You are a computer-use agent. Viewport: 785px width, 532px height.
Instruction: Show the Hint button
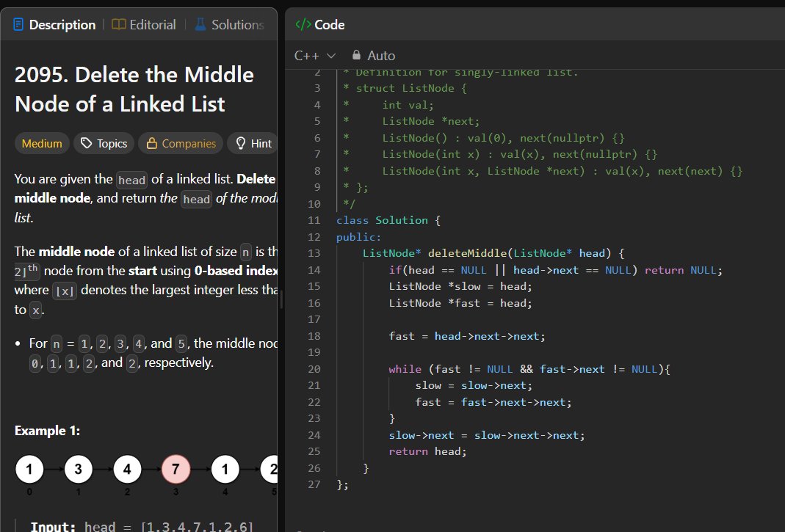(253, 144)
